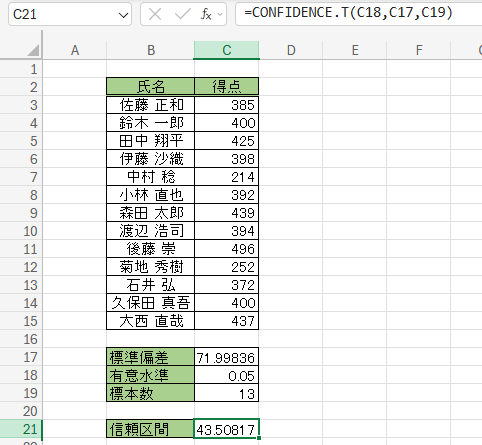Select the 標本数 value cell 13
The height and width of the screenshot is (445, 482).
tap(226, 393)
